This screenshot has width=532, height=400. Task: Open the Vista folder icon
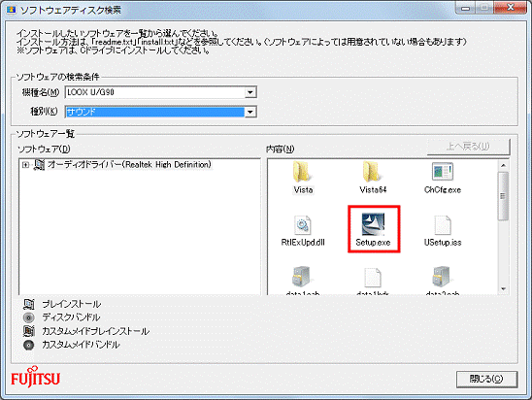302,172
